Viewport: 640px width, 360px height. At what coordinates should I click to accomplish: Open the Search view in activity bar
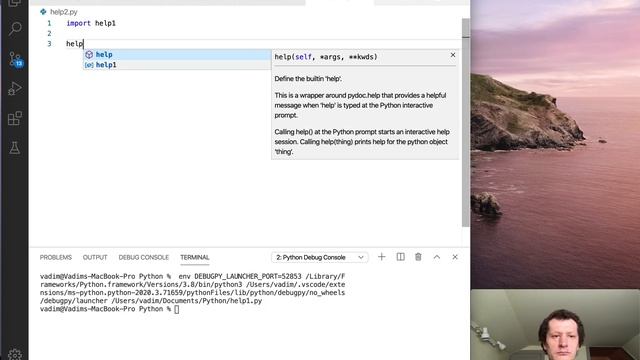point(15,29)
